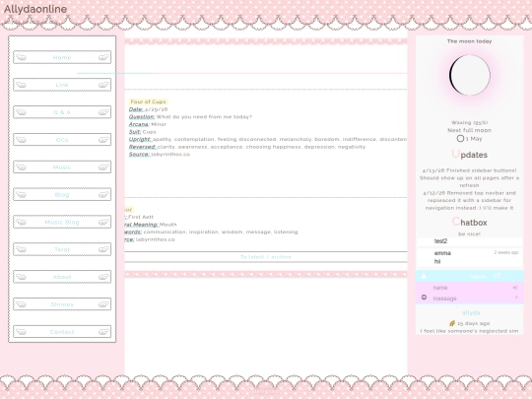Focus the chatbox message field
The height and width of the screenshot is (399, 532).
472,299
